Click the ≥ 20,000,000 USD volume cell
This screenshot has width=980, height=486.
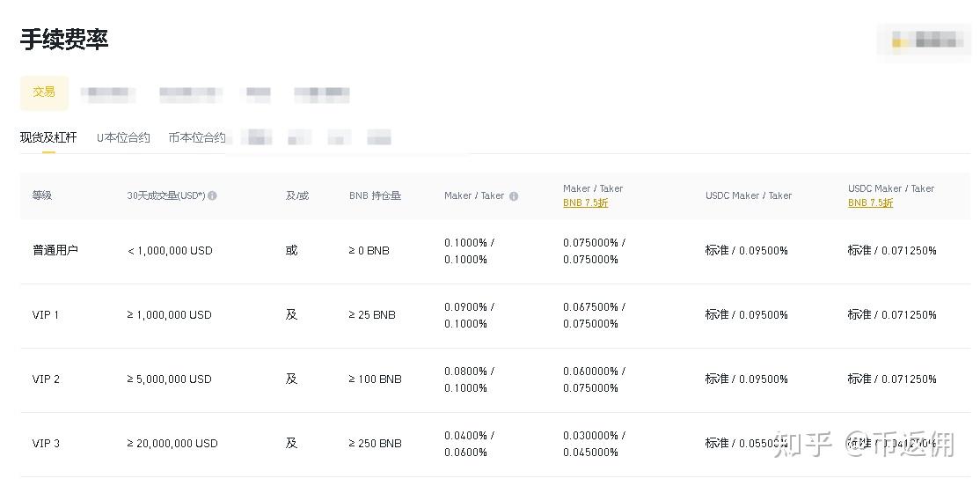172,444
